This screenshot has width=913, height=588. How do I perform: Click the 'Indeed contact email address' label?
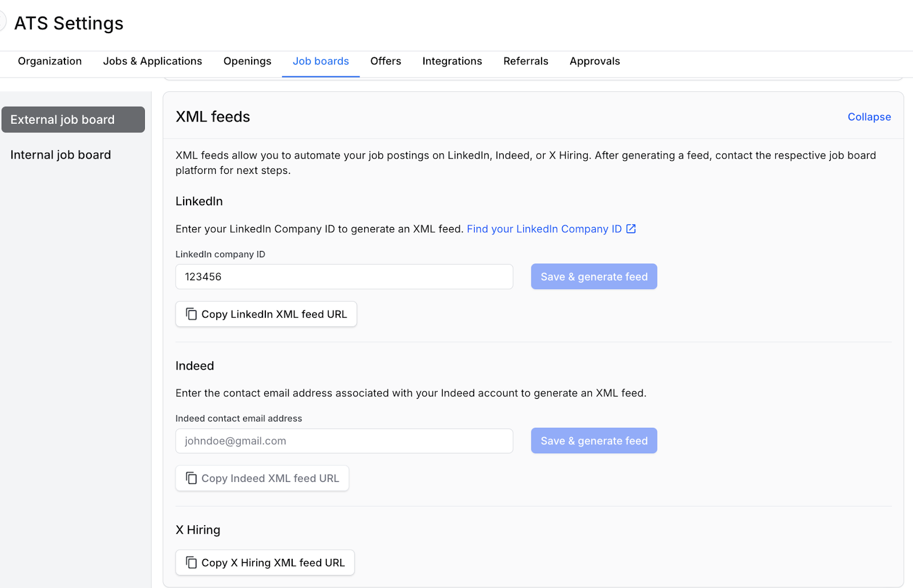pyautogui.click(x=239, y=419)
